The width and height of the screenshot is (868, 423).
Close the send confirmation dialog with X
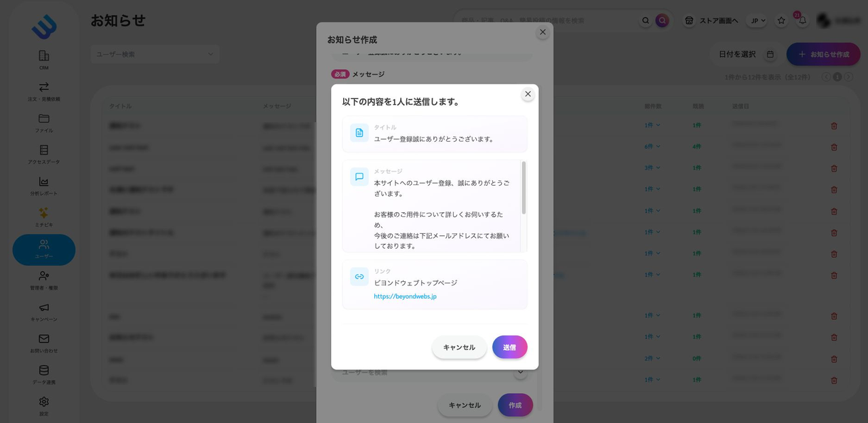[x=528, y=94]
